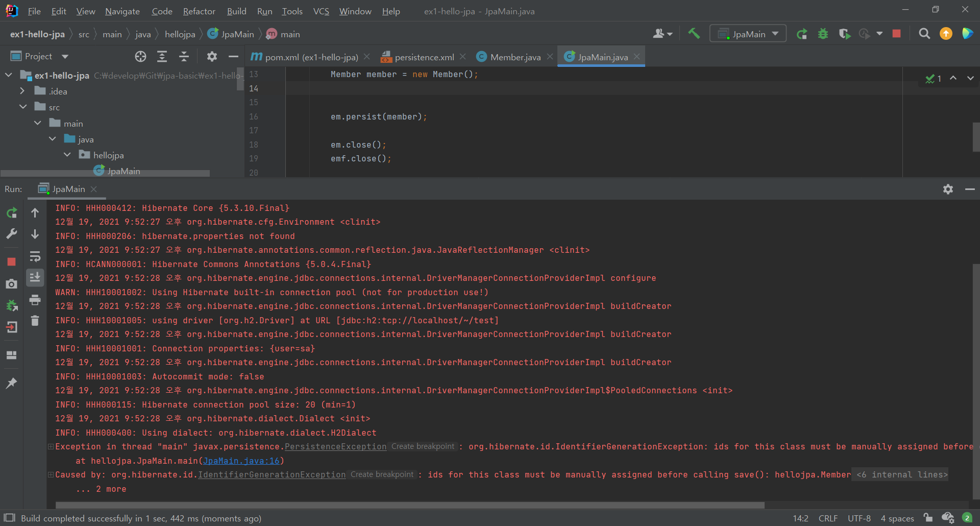The height and width of the screenshot is (526, 980).
Task: Open the profiler run dropdown arrow
Action: (x=879, y=34)
